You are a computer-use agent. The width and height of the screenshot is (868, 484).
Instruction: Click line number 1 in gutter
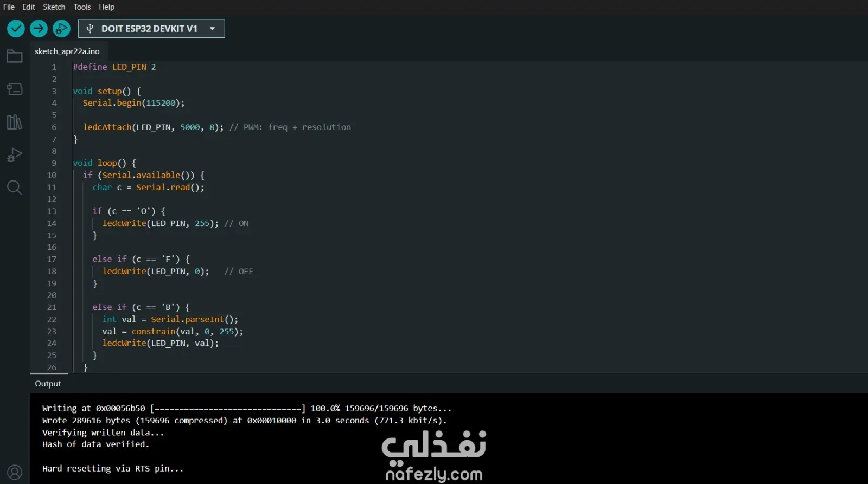coord(54,67)
